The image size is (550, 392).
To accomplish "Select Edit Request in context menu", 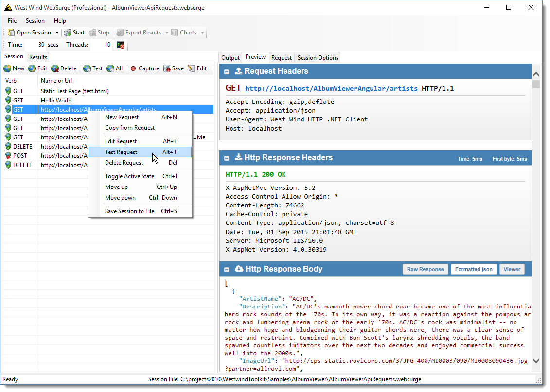I will (x=140, y=141).
